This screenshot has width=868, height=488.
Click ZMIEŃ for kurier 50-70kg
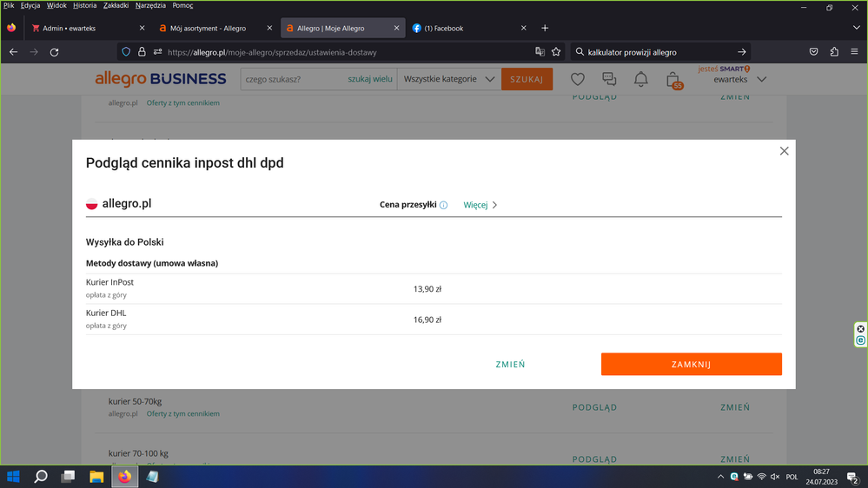click(x=735, y=407)
